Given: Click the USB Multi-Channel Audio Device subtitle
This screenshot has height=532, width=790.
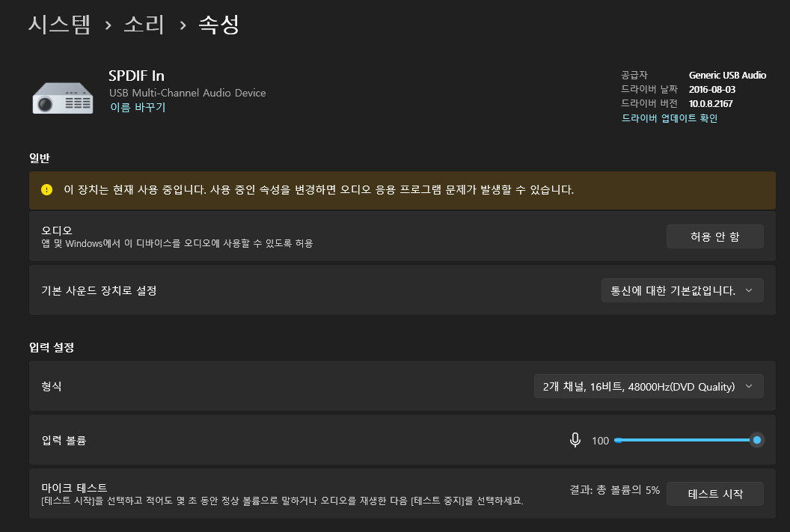Looking at the screenshot, I should click(x=188, y=93).
